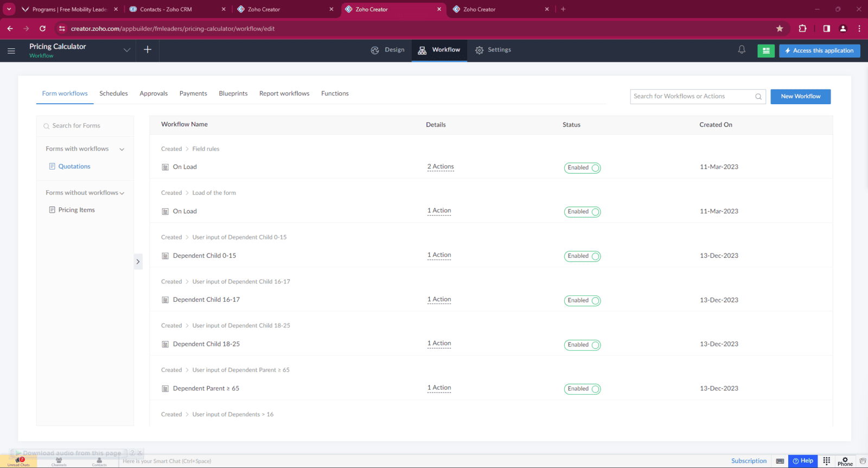Open 1 Action link for Dependent Child 0-15
868x468 pixels.
coord(439,255)
